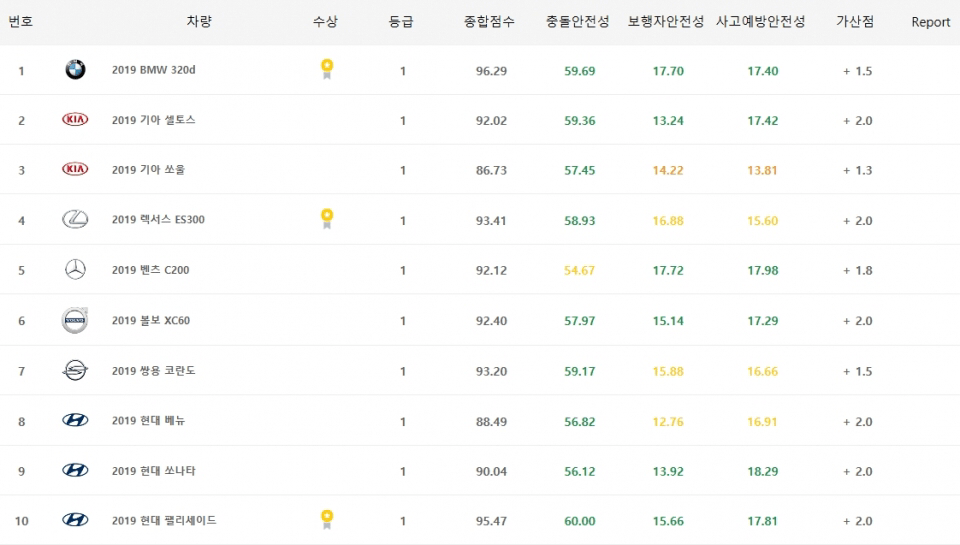Open the 2019 기아 셀토스 entry

point(154,120)
